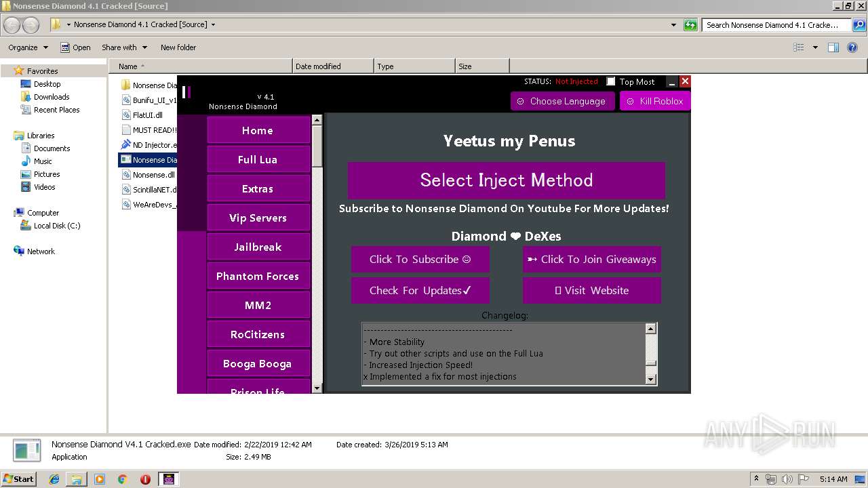Select the Nonsense.dll file
Image resolution: width=868 pixels, height=488 pixels.
pyautogui.click(x=148, y=175)
